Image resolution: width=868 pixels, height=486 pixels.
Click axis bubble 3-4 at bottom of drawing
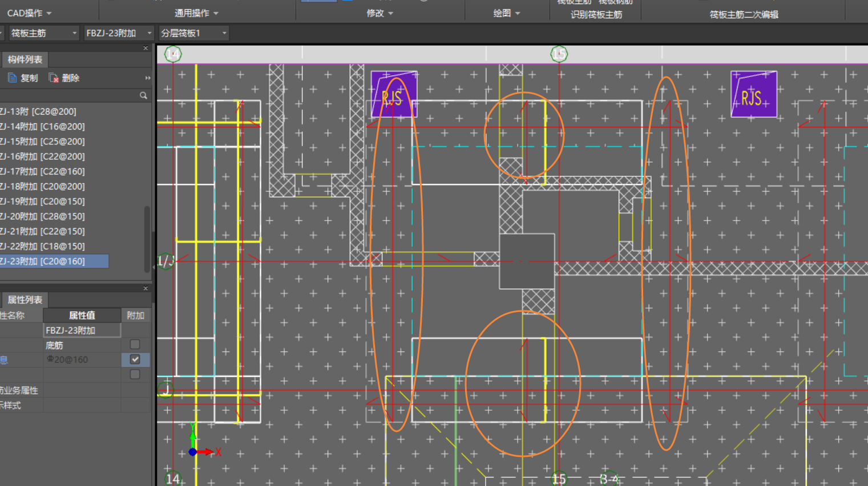click(x=609, y=479)
